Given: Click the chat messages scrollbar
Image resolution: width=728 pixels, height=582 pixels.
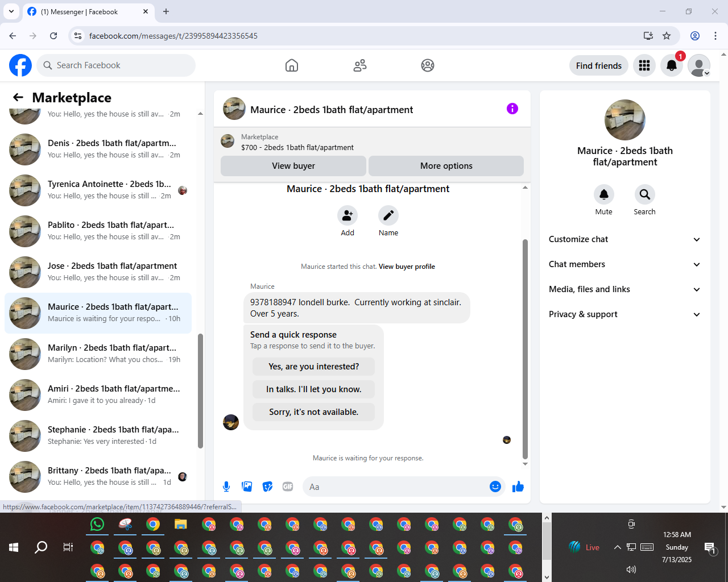Looking at the screenshot, I should (x=525, y=349).
